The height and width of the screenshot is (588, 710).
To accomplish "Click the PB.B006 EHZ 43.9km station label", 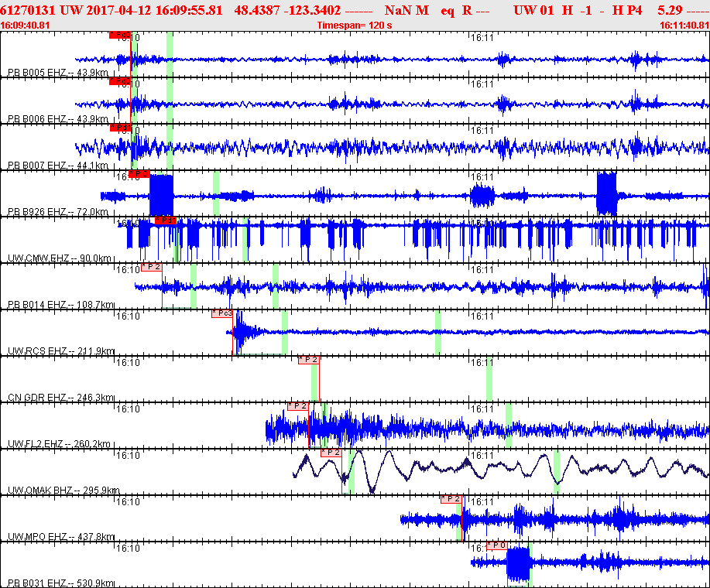I will [58, 119].
